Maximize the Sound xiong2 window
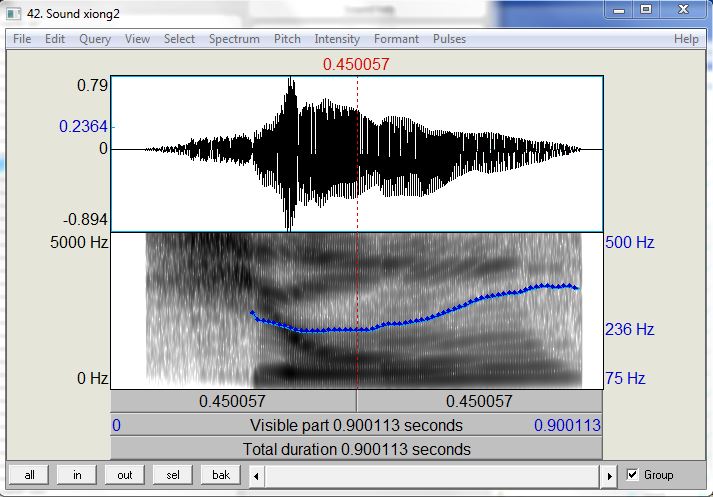This screenshot has height=497, width=713. tap(646, 10)
